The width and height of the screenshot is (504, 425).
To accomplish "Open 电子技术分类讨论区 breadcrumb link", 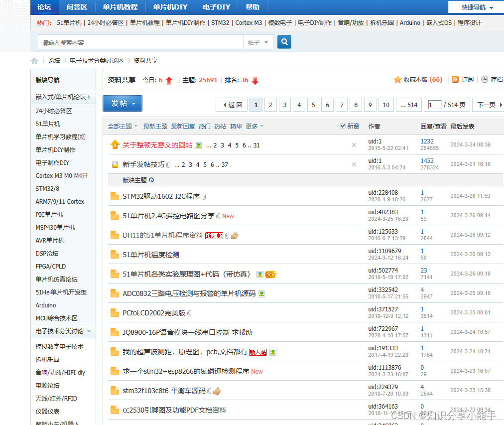I will pyautogui.click(x=97, y=60).
